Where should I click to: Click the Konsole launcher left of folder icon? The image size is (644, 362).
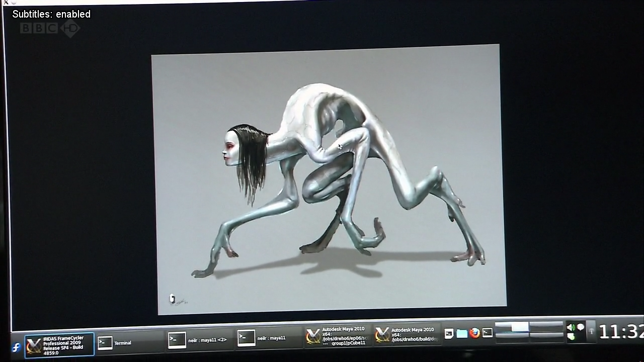449,333
